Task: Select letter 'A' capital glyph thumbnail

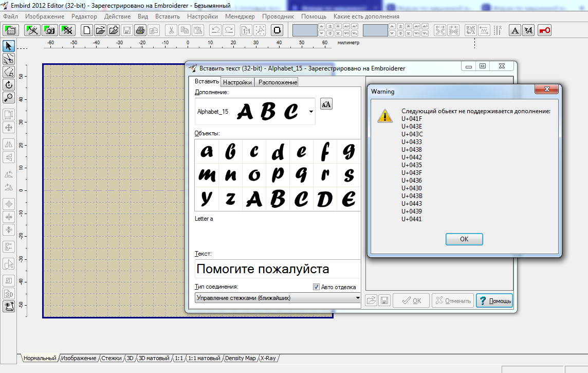Action: [x=254, y=199]
